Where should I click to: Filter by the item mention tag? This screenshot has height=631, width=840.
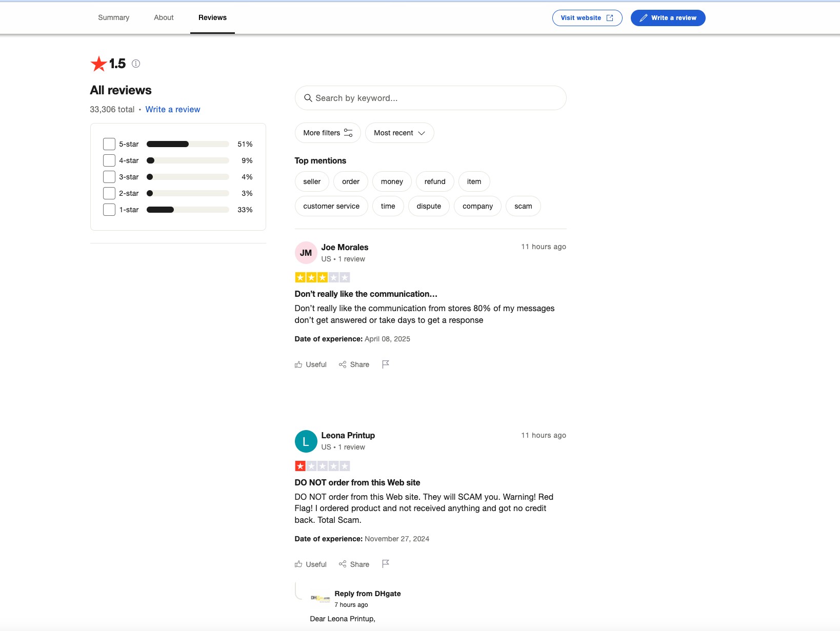[474, 181]
